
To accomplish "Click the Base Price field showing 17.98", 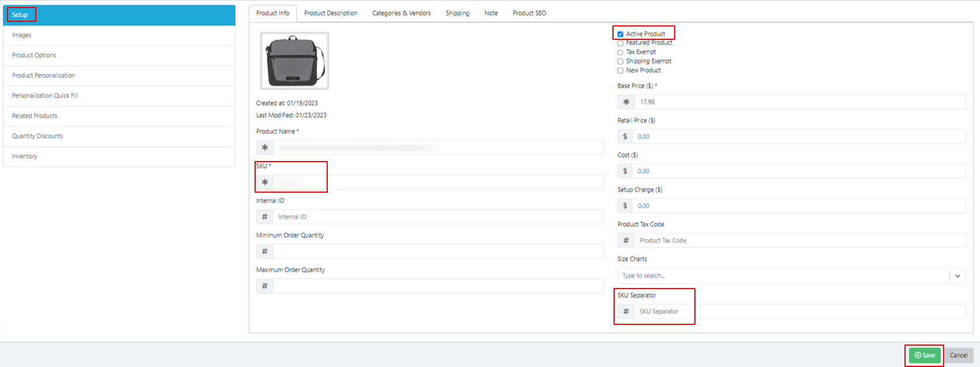I will [x=800, y=102].
